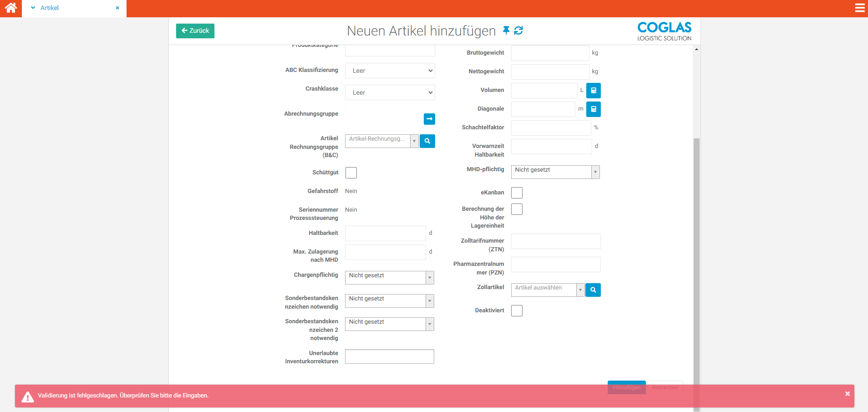This screenshot has height=412, width=868.
Task: Click the refresh icon beside page title
Action: (518, 31)
